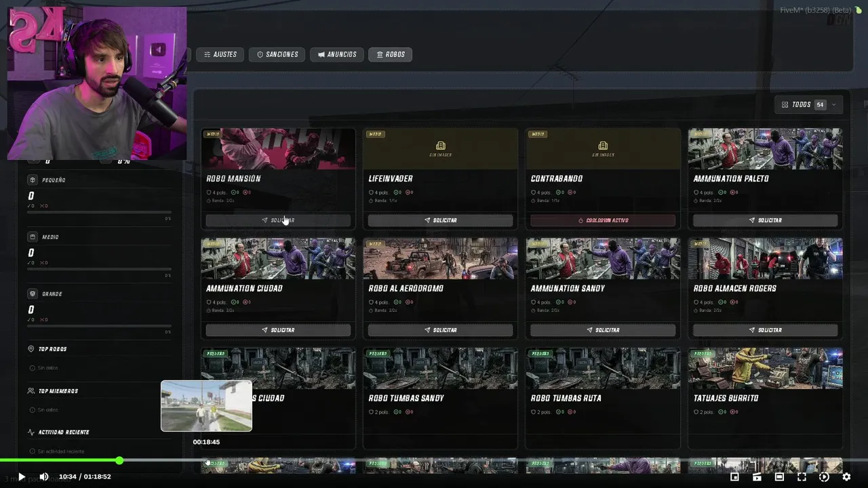Image resolution: width=868 pixels, height=488 pixels.
Task: Open the Ammunation Paleto card image
Action: point(765,148)
